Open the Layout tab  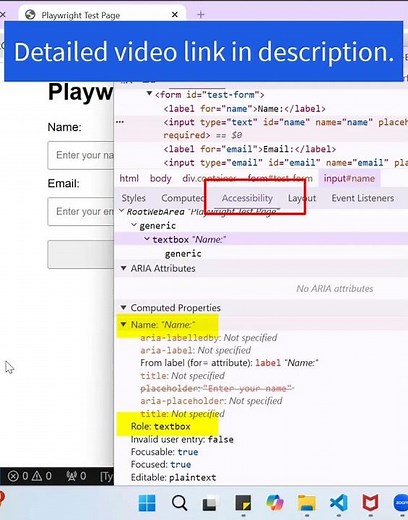(302, 198)
